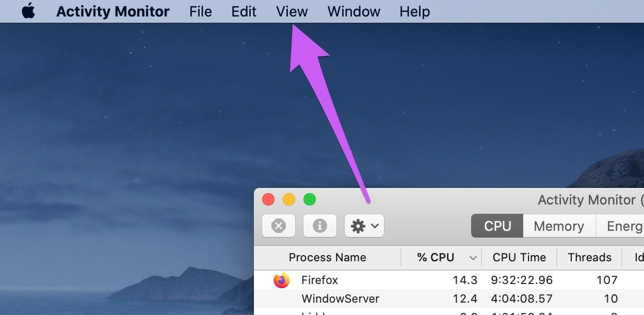644x315 pixels.
Task: Open the View menu
Action: point(292,11)
